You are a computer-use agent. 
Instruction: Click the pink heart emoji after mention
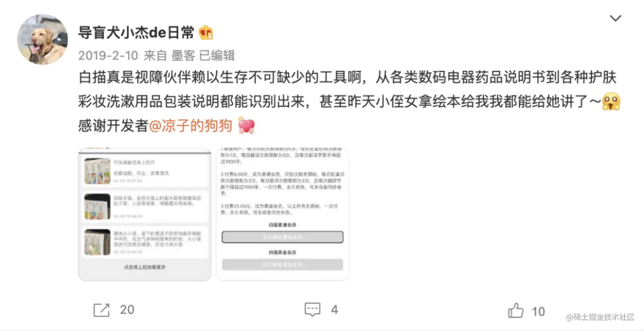[x=246, y=126]
